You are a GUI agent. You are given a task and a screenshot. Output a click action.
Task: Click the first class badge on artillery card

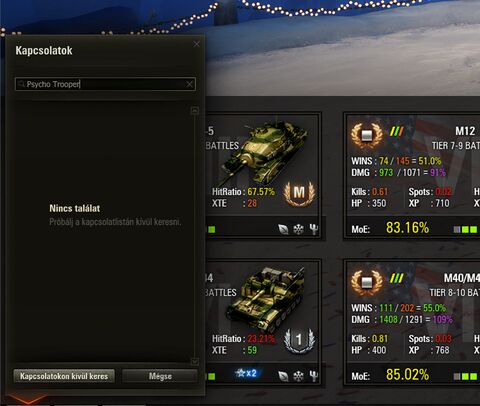click(299, 340)
